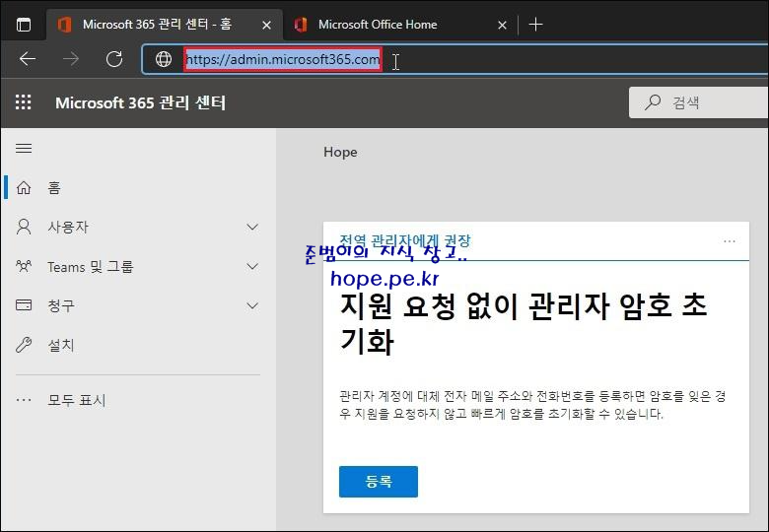
Task: Click the Office logo on second tab
Action: click(300, 25)
